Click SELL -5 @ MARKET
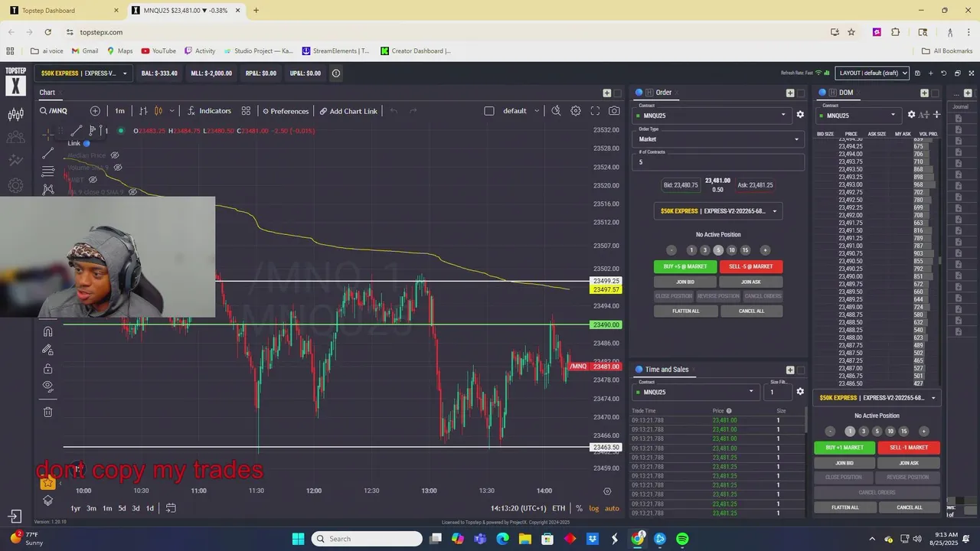This screenshot has width=980, height=551. point(751,266)
